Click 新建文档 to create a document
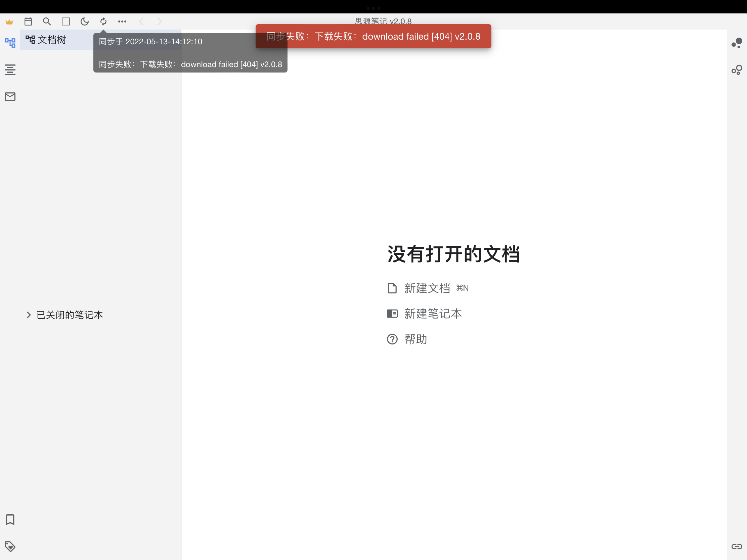This screenshot has height=560, width=747. pyautogui.click(x=427, y=288)
